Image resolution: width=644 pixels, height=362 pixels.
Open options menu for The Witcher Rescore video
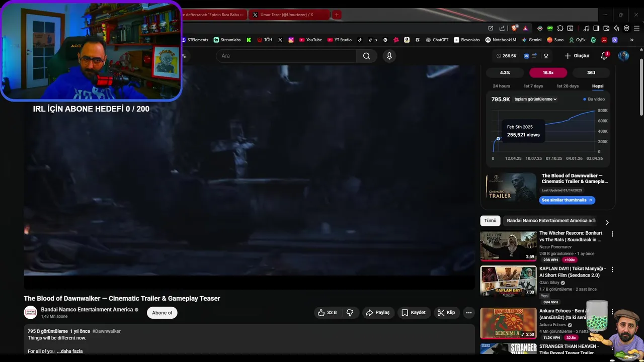pos(612,234)
